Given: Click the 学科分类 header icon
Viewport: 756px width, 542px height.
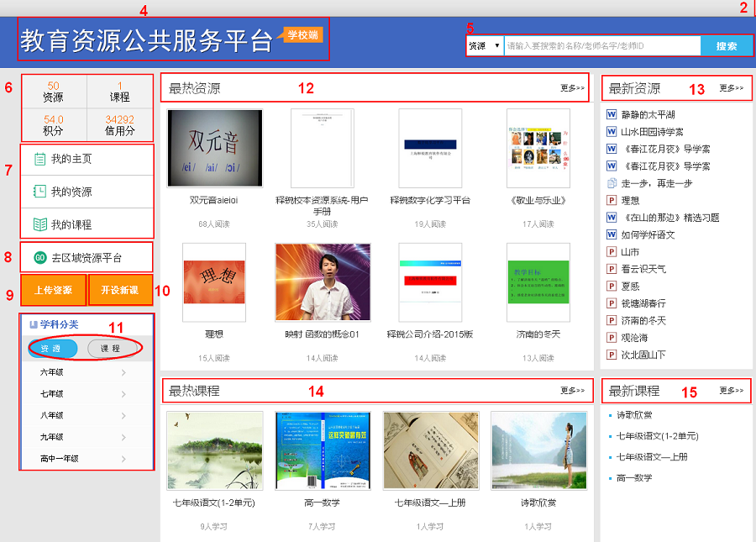Looking at the screenshot, I should click(x=34, y=324).
